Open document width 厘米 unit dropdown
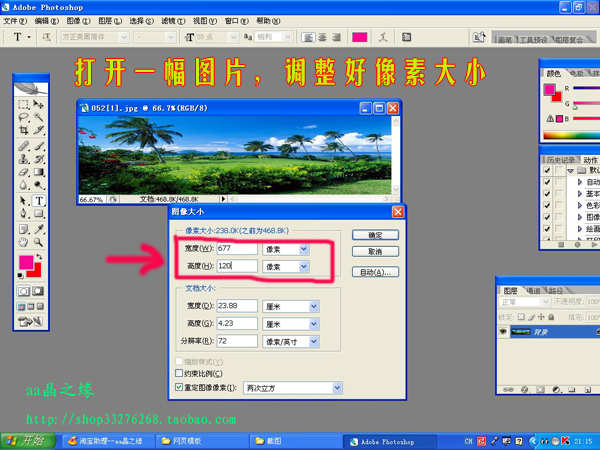 [314, 306]
